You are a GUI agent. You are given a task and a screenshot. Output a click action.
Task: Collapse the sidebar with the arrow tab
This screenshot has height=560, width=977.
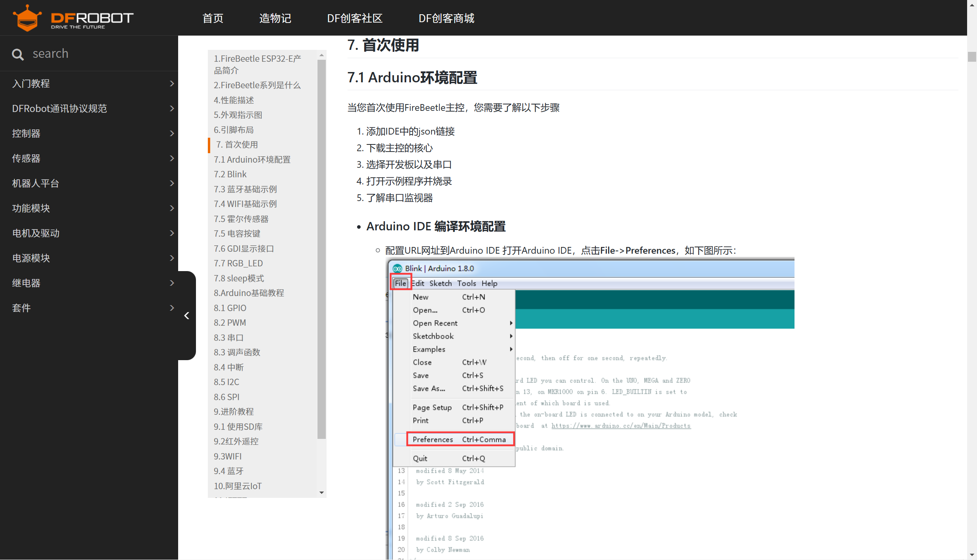(187, 315)
